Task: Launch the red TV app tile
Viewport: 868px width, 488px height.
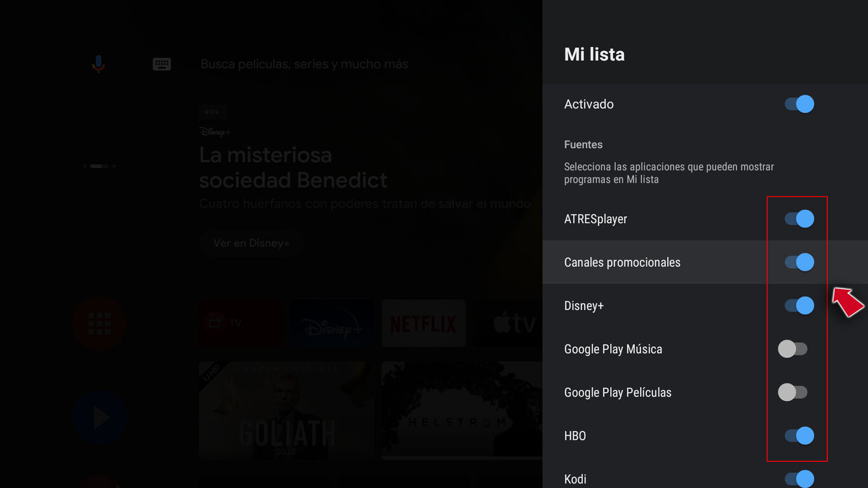Action: coord(241,323)
